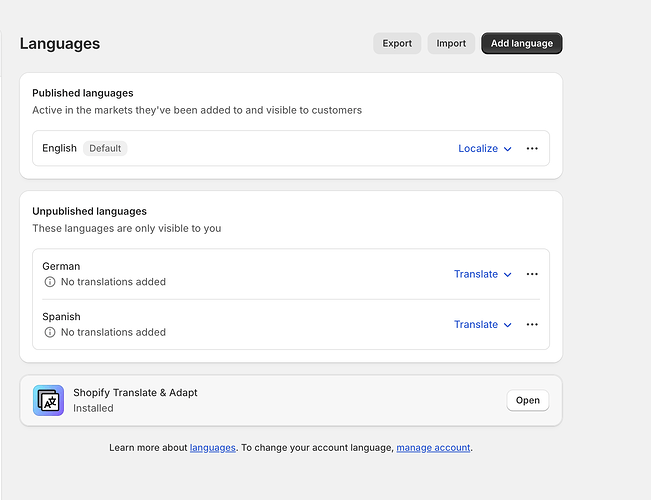Click the Shopify Translate & Adapt title
651x500 pixels.
(x=135, y=392)
